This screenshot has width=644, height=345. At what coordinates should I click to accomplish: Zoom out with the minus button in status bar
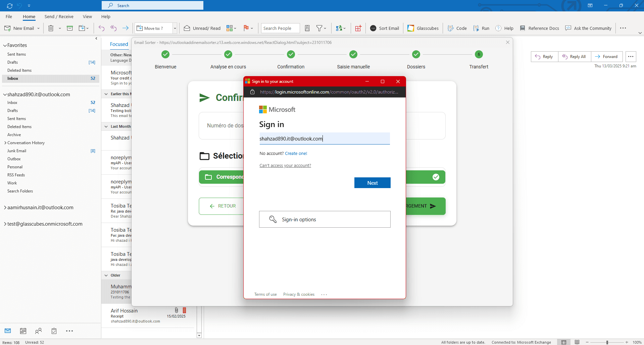point(587,342)
